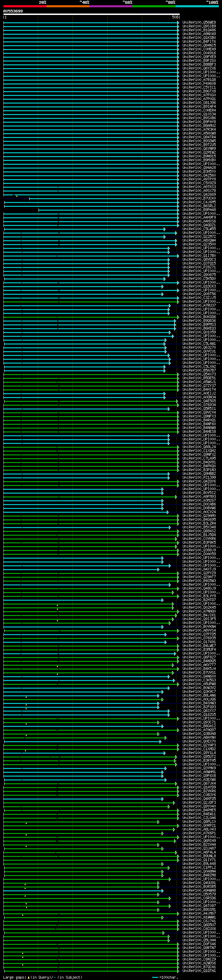Select hit label UniRef100_A9SX78
222x980 pixels.
199,191
